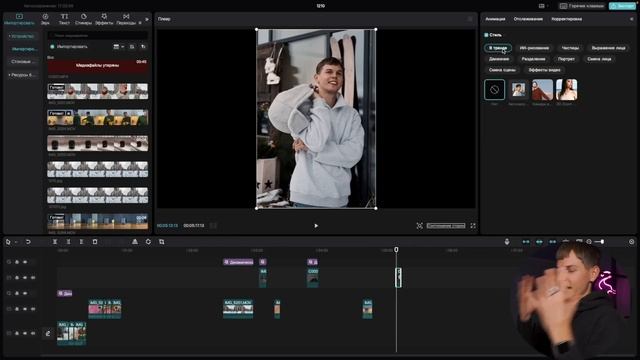This screenshot has width=640, height=360.
Task: Click the sort media icon in media panel
Action: click(143, 47)
